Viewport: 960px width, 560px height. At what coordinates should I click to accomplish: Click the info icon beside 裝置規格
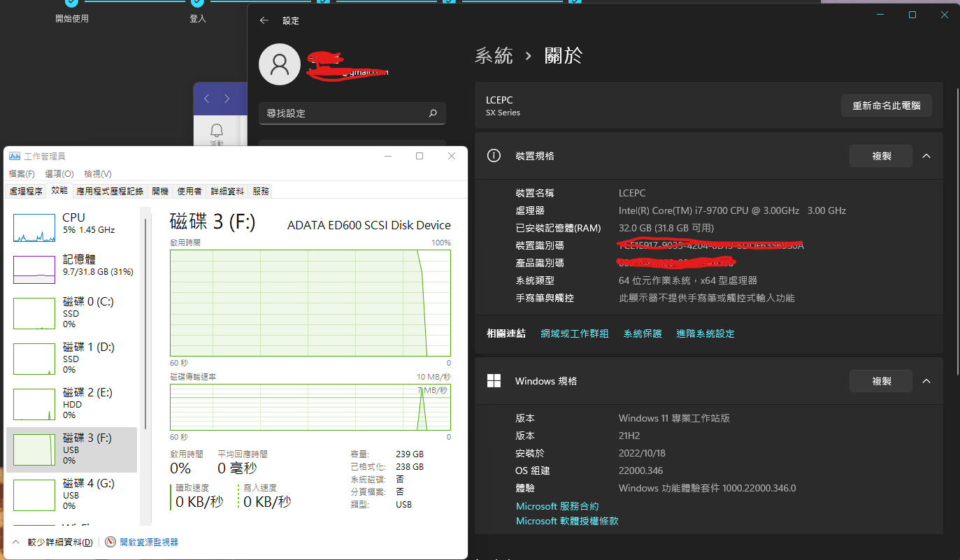[x=494, y=156]
